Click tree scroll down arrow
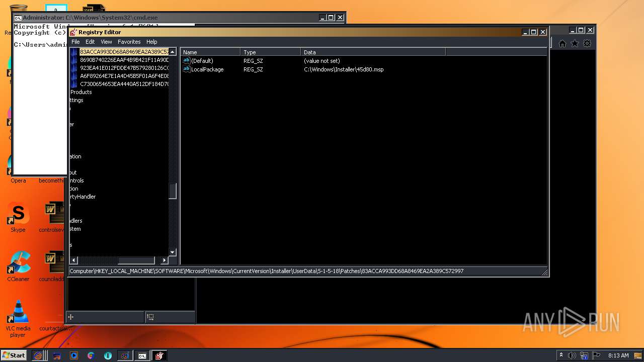This screenshot has height=362, width=644. click(173, 252)
